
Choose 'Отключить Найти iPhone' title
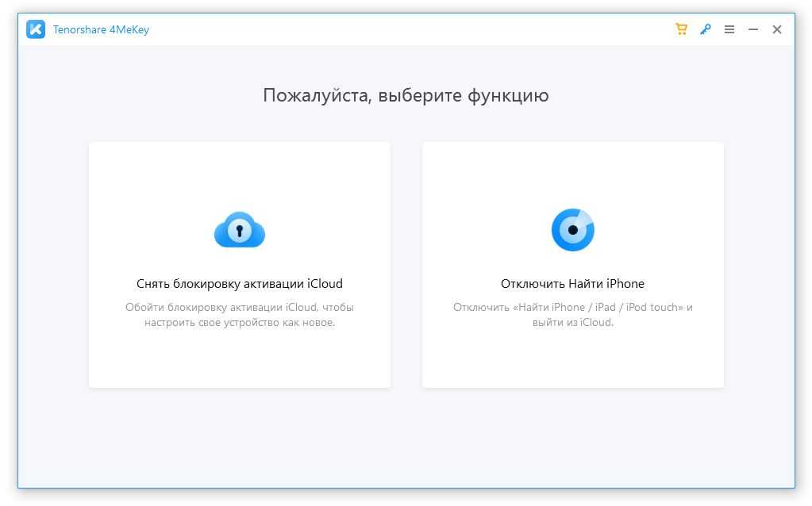[x=573, y=283]
